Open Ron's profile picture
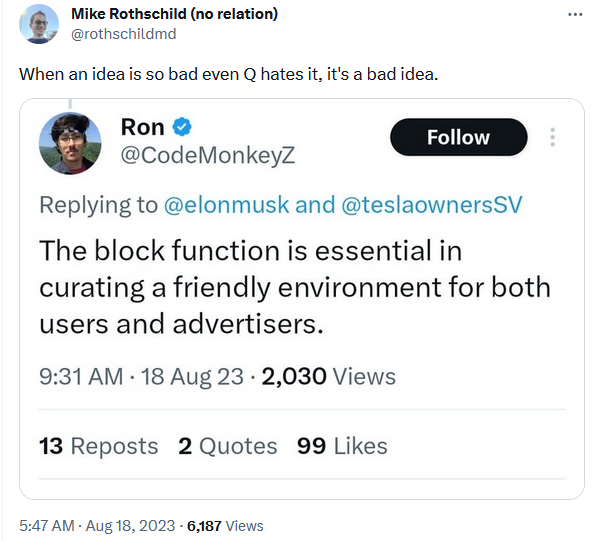597x541 pixels. click(x=70, y=143)
